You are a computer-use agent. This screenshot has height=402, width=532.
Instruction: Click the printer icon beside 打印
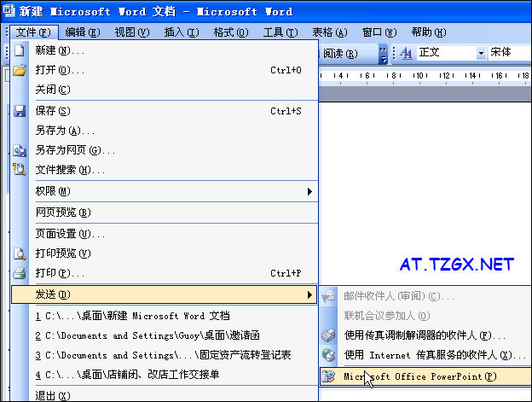[20, 273]
